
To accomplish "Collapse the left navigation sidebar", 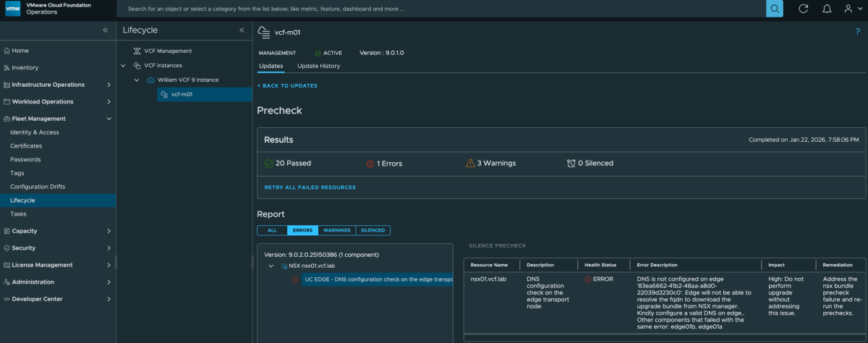I will click(106, 30).
